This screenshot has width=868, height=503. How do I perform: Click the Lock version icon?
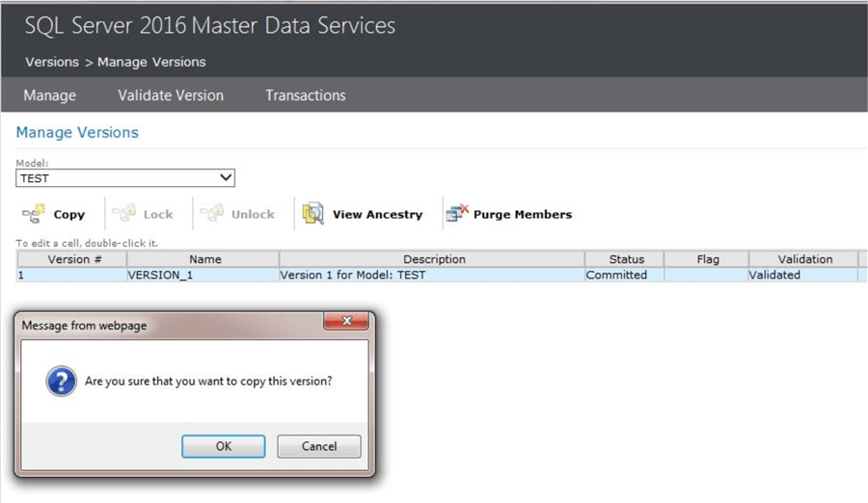[124, 213]
